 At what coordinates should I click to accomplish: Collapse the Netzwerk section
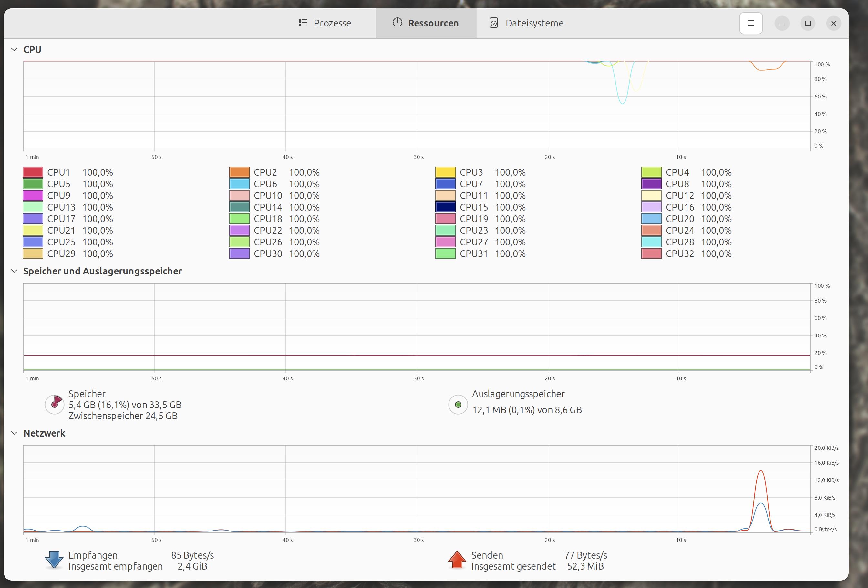[x=14, y=433]
